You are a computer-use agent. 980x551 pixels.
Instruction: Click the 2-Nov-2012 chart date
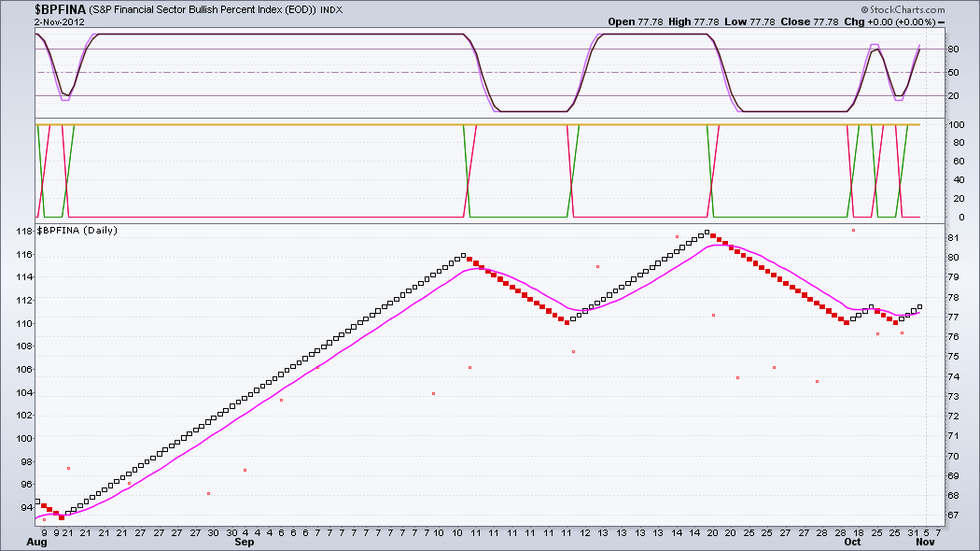point(60,21)
